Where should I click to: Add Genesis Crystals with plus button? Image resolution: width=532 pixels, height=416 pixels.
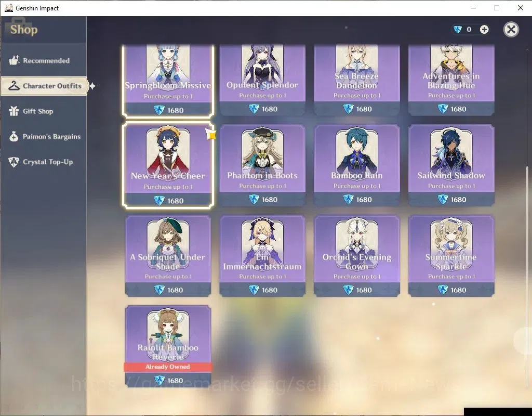484,30
